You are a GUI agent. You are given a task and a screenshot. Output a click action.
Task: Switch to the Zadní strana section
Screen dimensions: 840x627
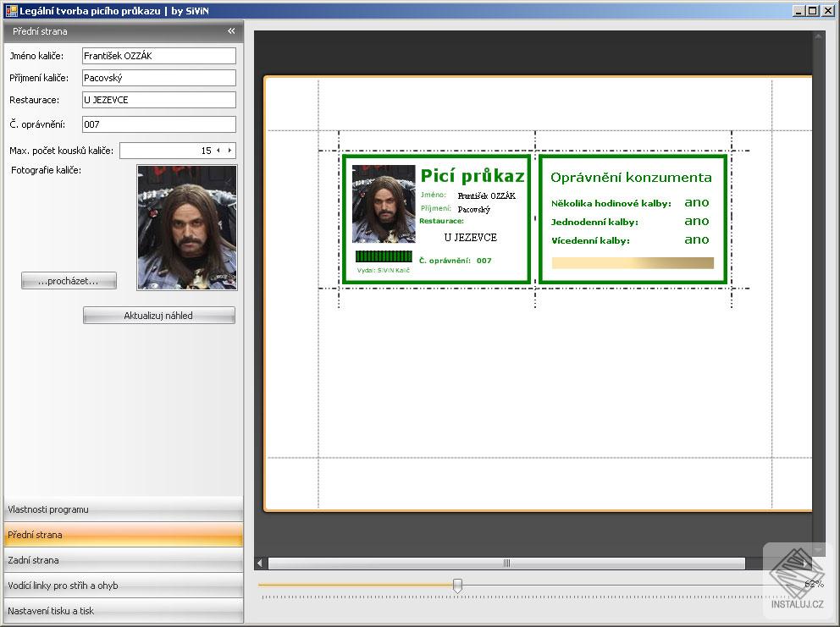tap(124, 560)
